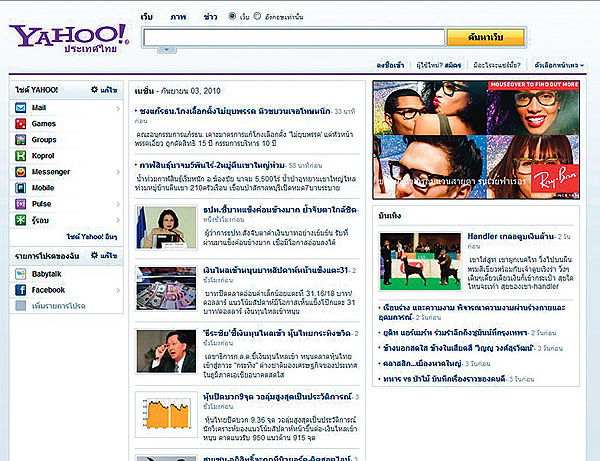Viewport: 600px width, 461px height.
Task: Click the yellow web search button
Action: [486, 37]
